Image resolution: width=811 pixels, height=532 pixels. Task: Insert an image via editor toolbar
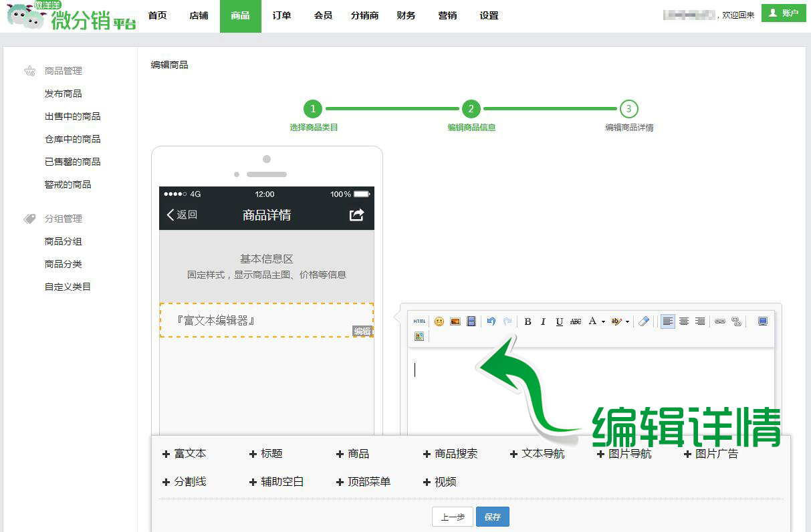point(455,321)
